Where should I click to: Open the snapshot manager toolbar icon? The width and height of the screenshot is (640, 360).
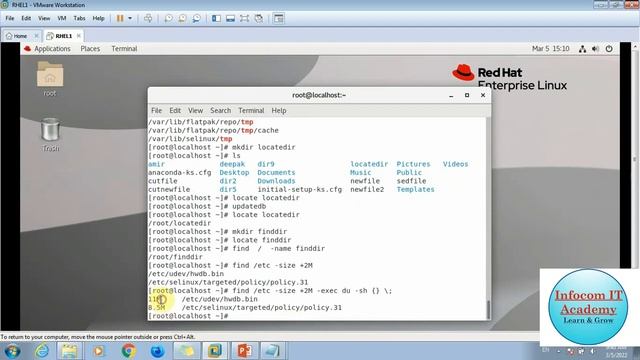coord(196,18)
